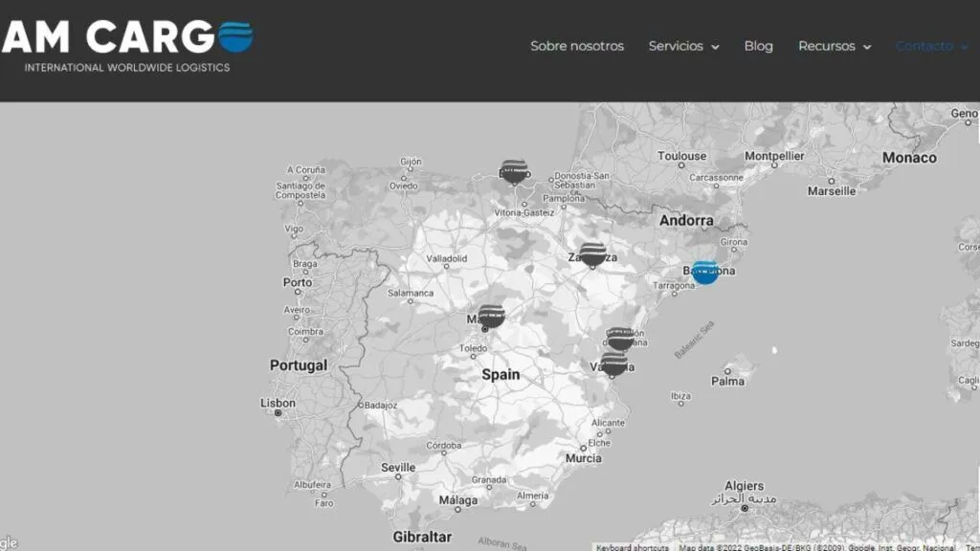Open the Contacto menu link
Screen dimensions: 980x551
pyautogui.click(x=924, y=46)
